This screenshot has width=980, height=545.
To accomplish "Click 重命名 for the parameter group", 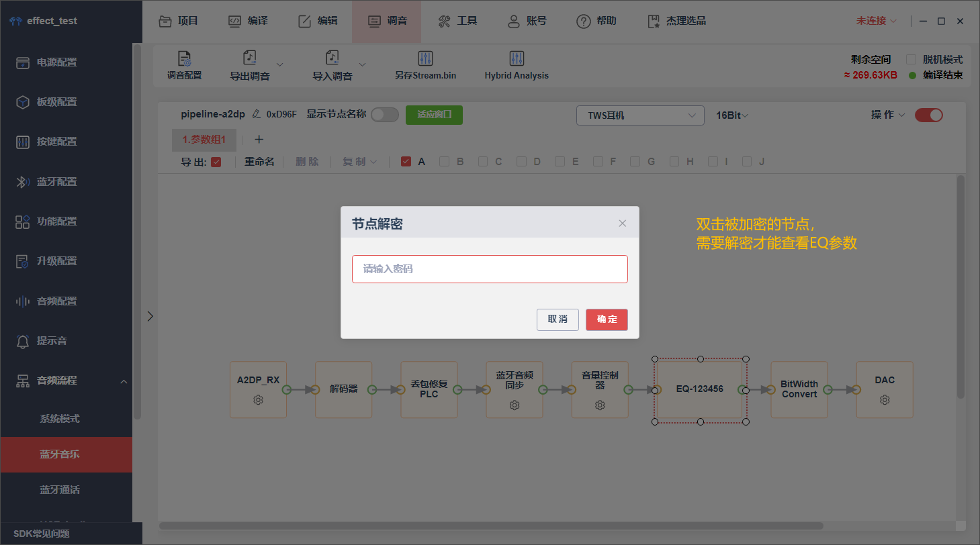I will (x=259, y=162).
